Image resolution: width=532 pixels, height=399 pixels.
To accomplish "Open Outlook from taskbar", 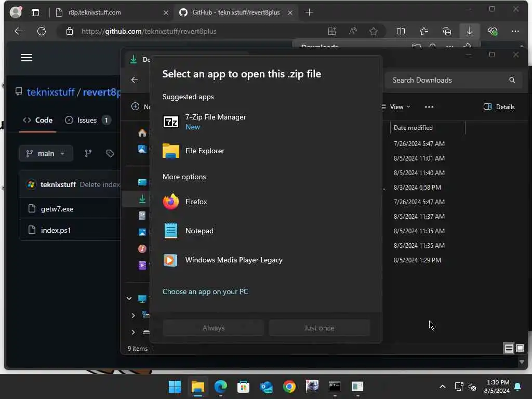I will pos(267,387).
